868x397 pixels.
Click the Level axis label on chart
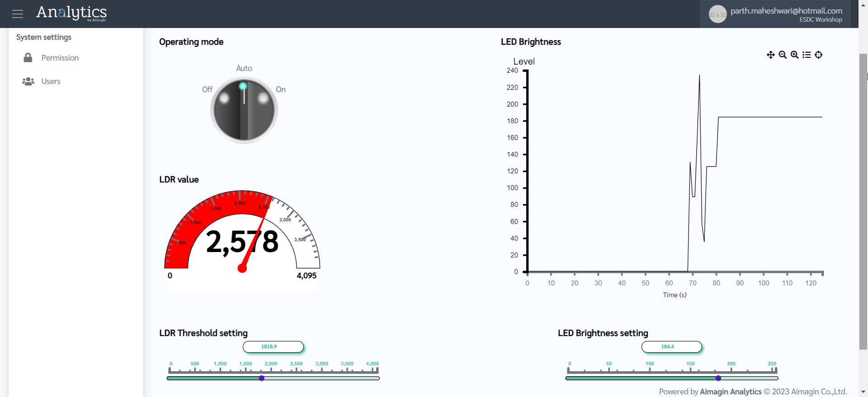[x=524, y=61]
